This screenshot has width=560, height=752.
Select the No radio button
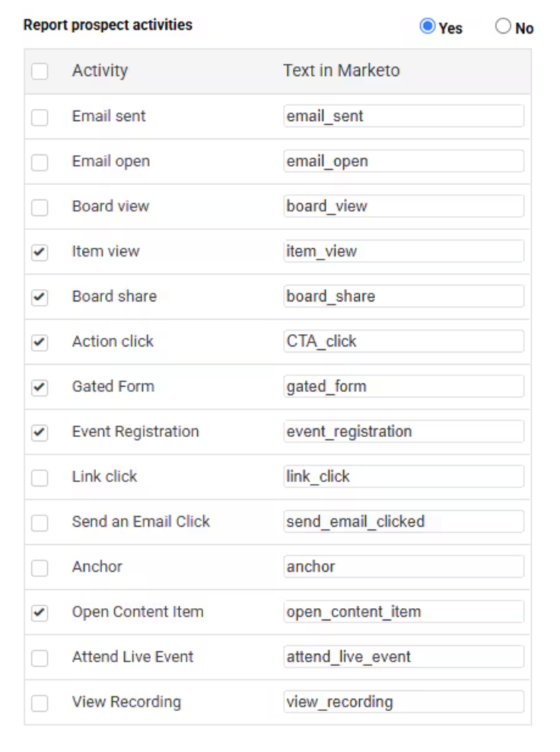coord(503,27)
